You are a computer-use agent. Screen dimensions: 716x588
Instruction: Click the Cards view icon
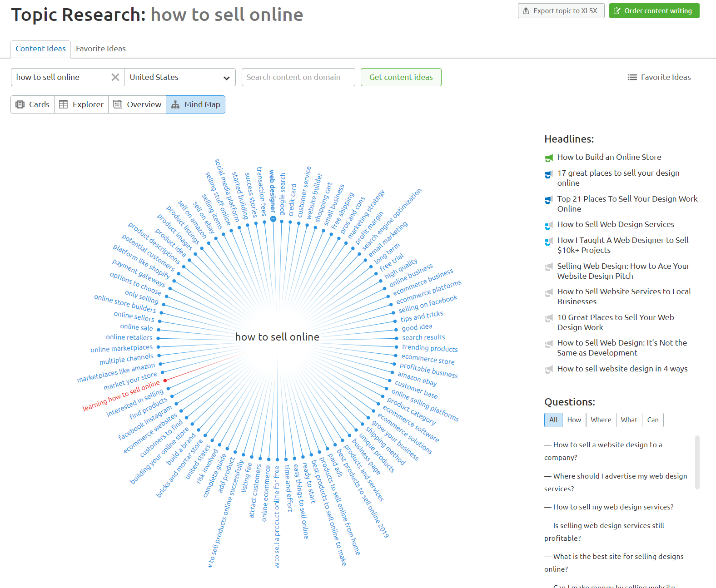tap(20, 104)
